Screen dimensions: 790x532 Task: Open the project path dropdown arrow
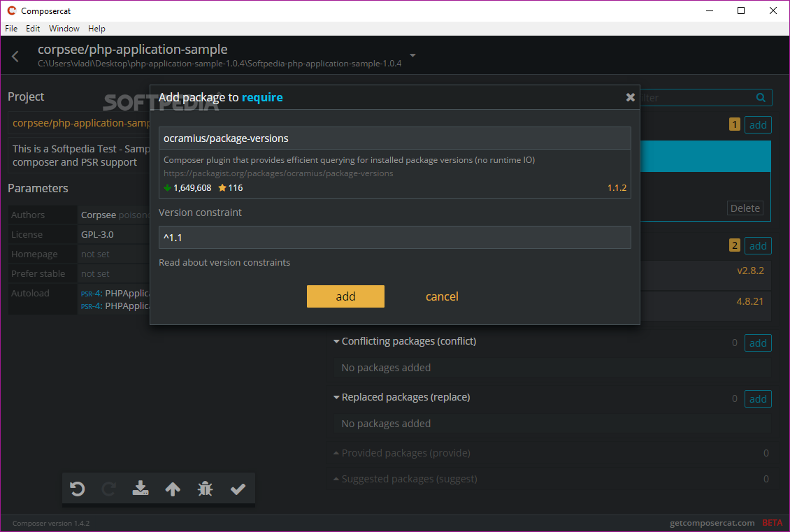tap(412, 55)
